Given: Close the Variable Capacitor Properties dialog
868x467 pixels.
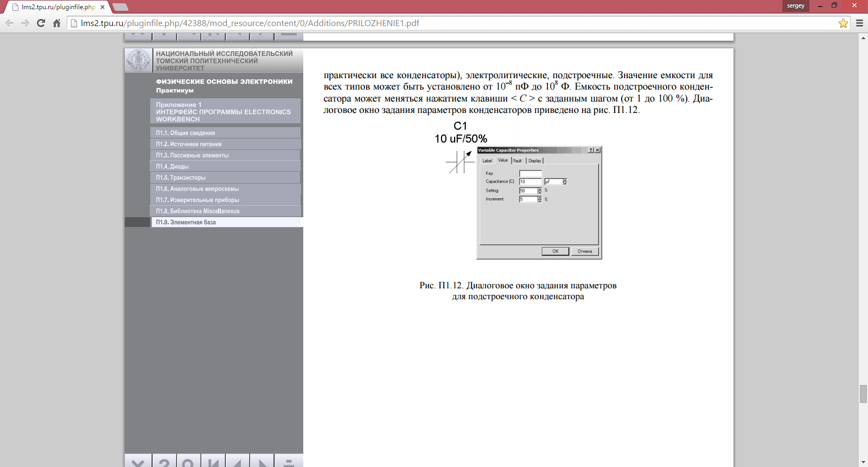Looking at the screenshot, I should [x=597, y=150].
